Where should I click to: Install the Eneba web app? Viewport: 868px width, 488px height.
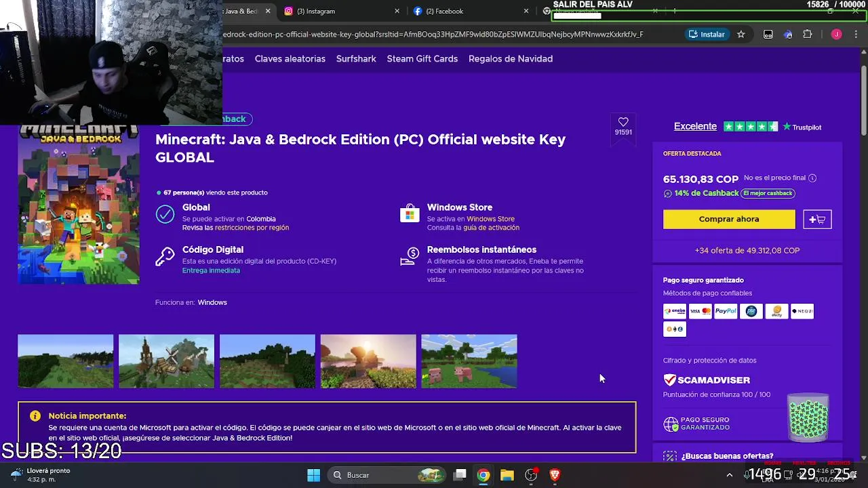[707, 34]
